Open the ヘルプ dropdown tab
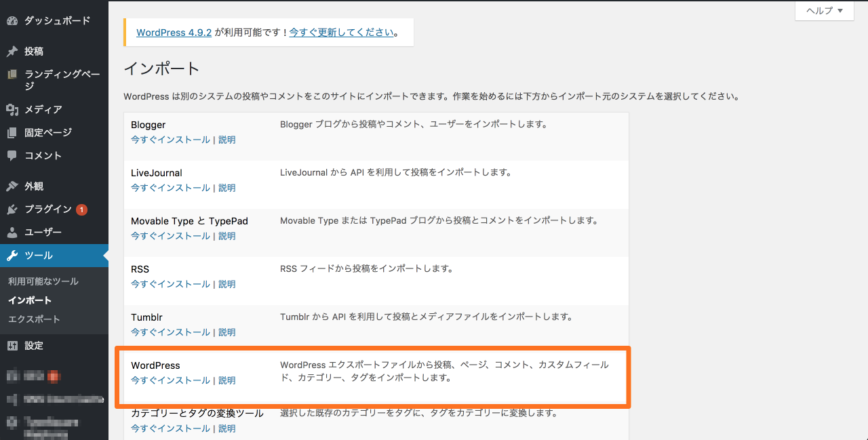This screenshot has height=440, width=868. [x=824, y=10]
